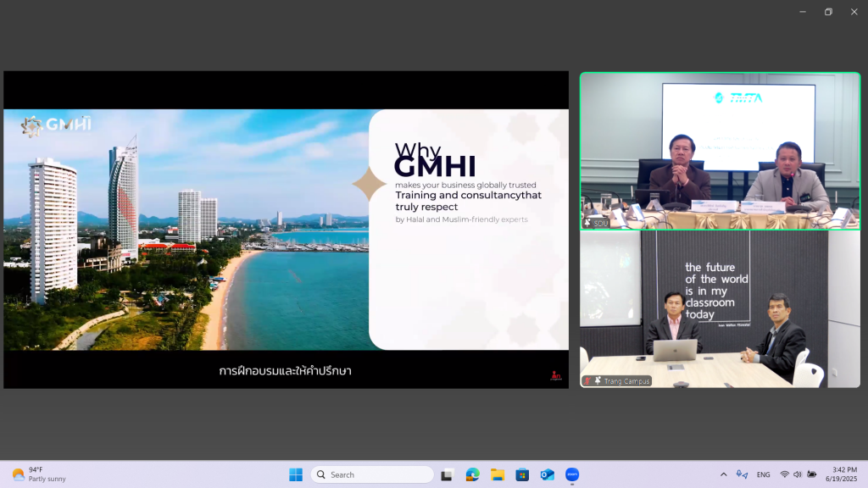Open File Explorer from taskbar

click(498, 474)
